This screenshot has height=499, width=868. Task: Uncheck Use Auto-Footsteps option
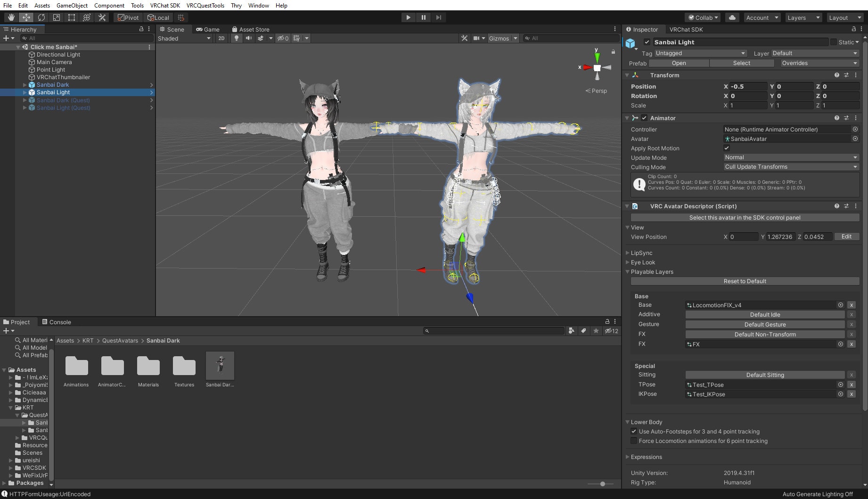point(634,431)
